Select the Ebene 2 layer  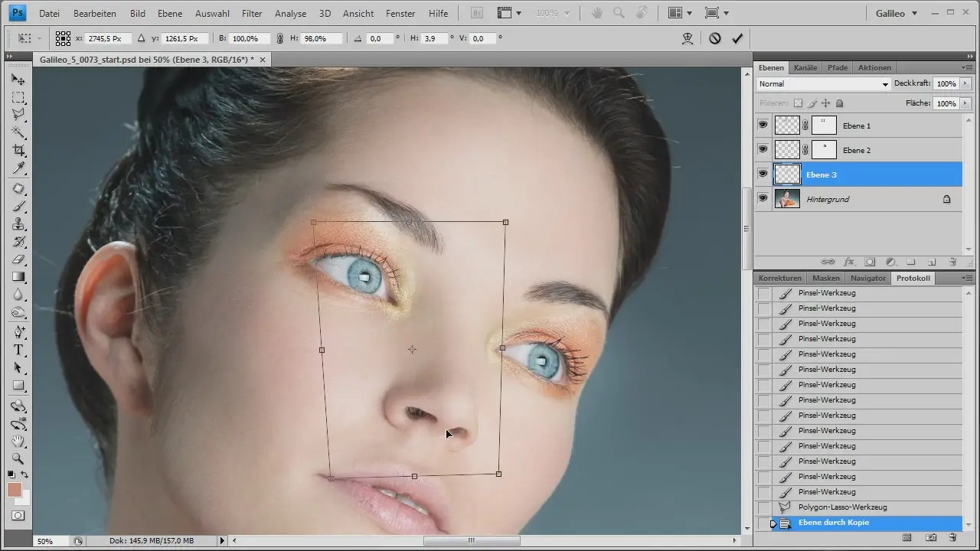[x=857, y=150]
